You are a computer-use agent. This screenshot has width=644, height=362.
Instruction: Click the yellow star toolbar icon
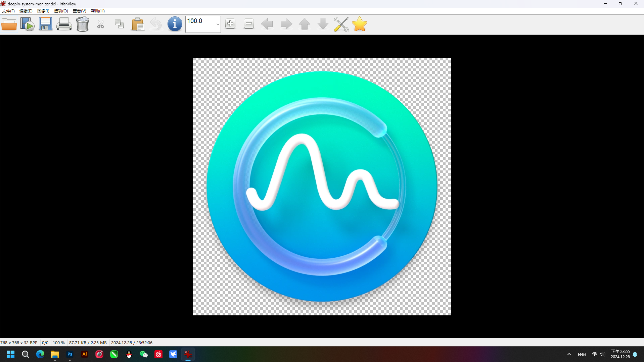pos(360,24)
